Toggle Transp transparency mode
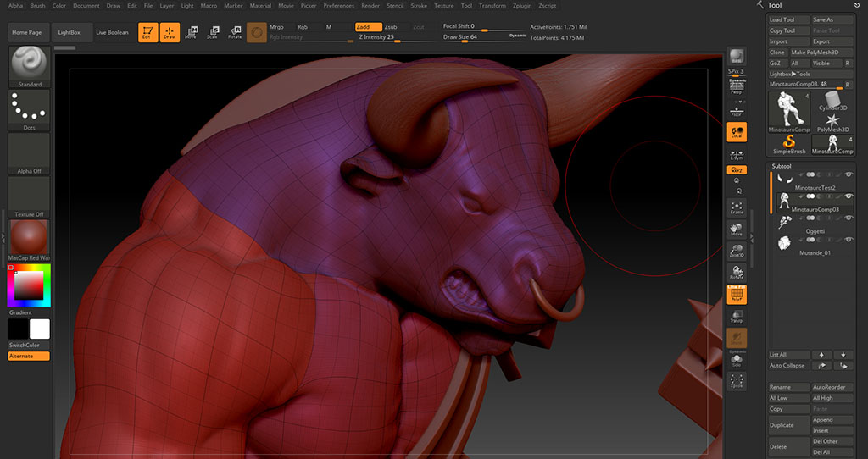Screen dimensions: 868x459 (737, 317)
